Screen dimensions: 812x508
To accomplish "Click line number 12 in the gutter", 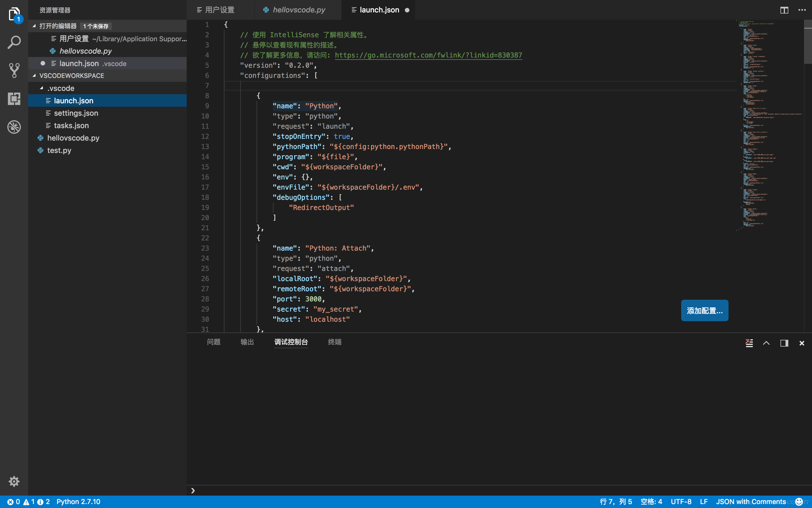I will point(205,136).
